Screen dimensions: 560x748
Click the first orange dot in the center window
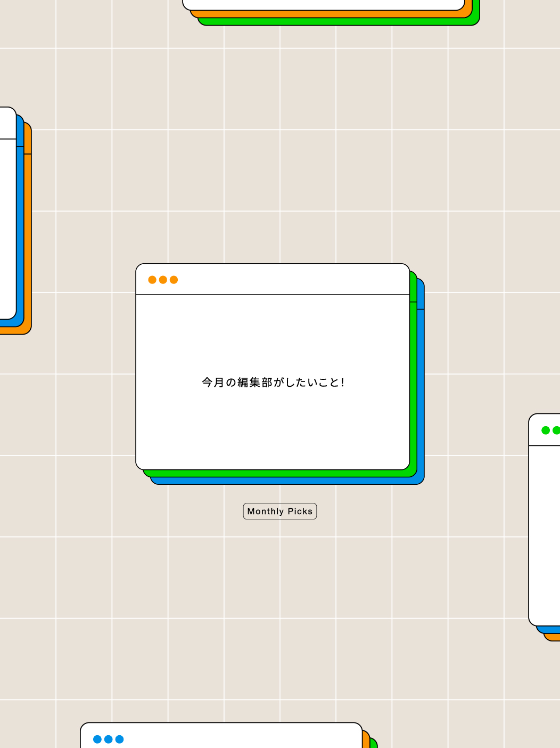[x=152, y=280]
